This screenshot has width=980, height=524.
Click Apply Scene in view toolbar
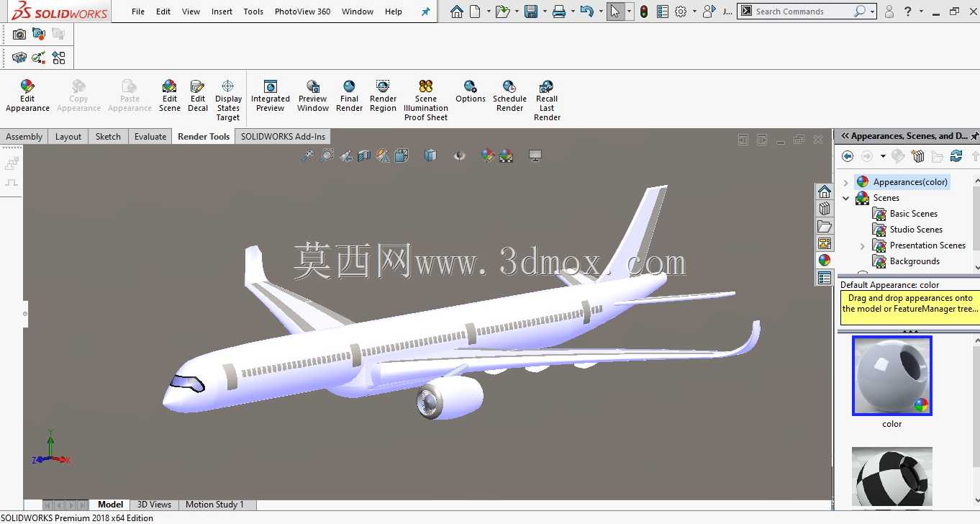[507, 155]
